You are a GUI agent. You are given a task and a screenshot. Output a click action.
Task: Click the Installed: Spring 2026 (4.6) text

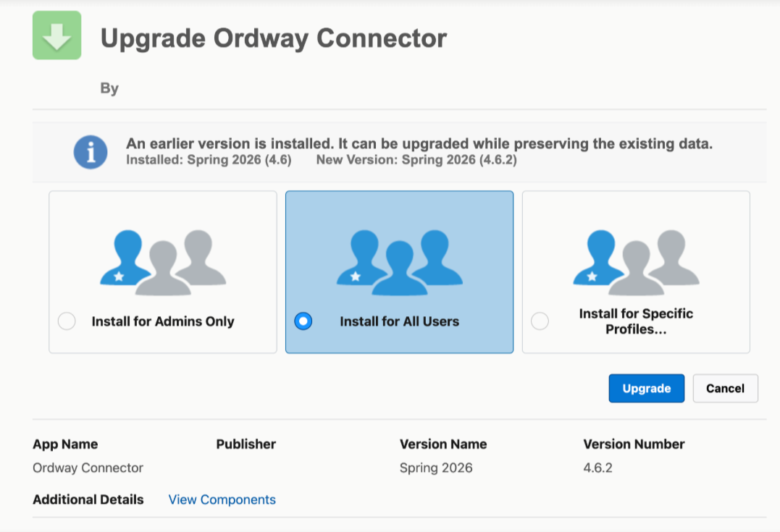click(x=209, y=159)
